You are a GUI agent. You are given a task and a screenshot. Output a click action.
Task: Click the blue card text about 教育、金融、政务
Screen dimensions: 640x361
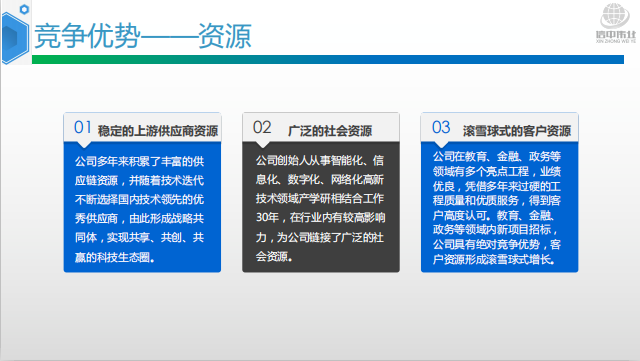(497, 207)
